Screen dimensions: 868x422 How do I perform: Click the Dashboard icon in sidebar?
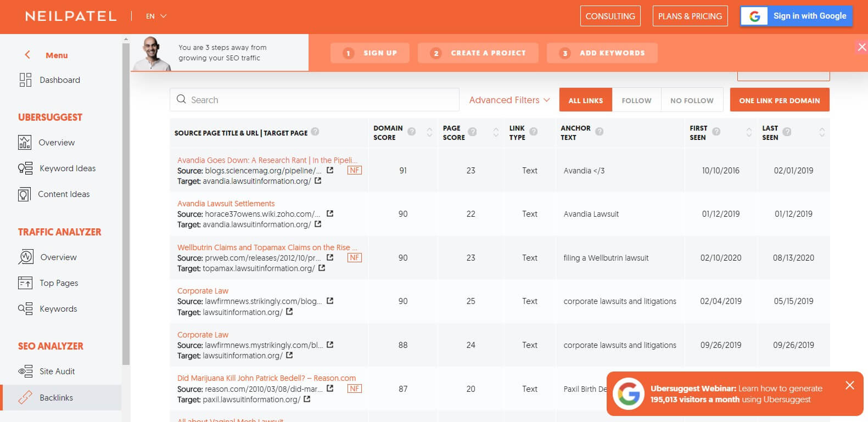point(25,80)
